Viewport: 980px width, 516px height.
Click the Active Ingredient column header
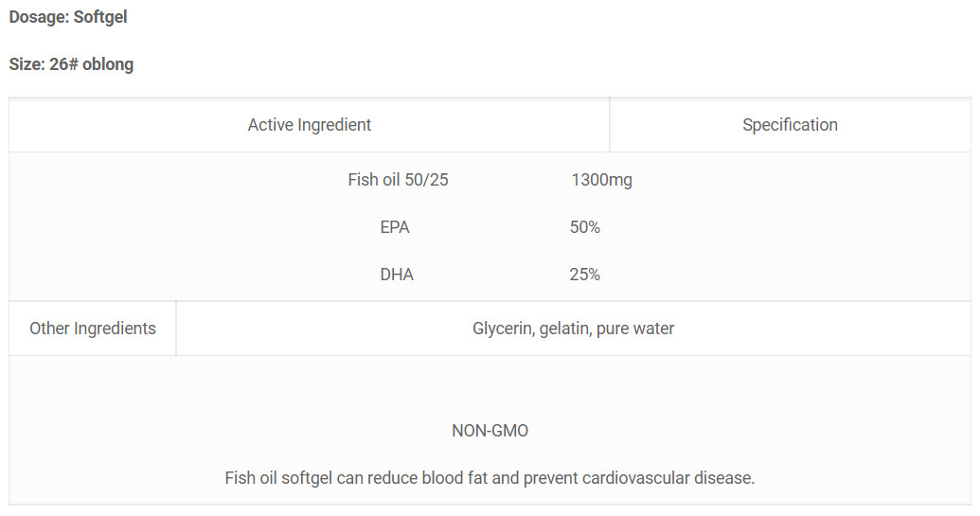(310, 125)
